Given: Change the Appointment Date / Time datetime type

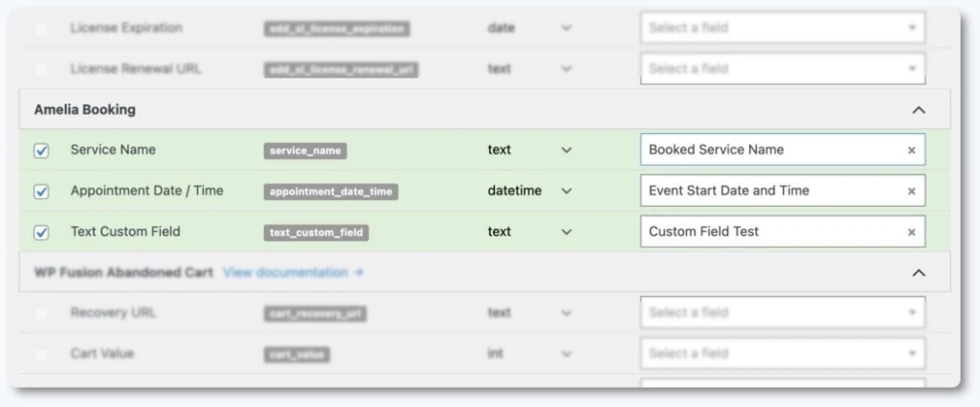Looking at the screenshot, I should click(567, 192).
